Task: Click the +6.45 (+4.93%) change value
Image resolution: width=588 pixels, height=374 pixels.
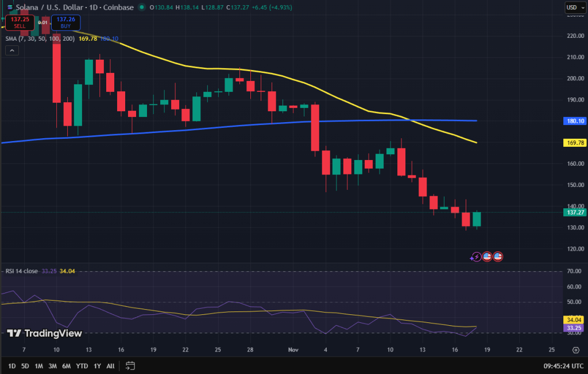Action: [x=272, y=7]
